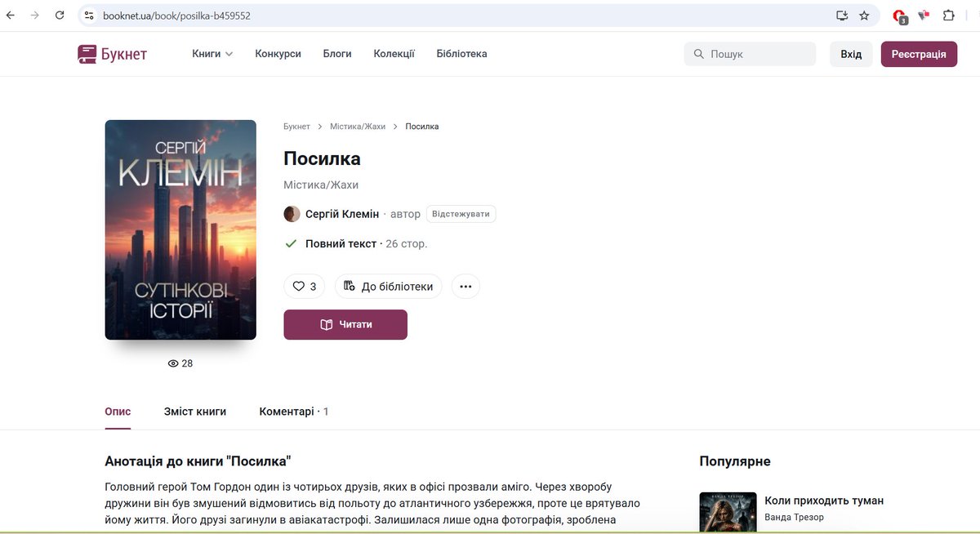Click the Повний текст status label

pyautogui.click(x=341, y=243)
